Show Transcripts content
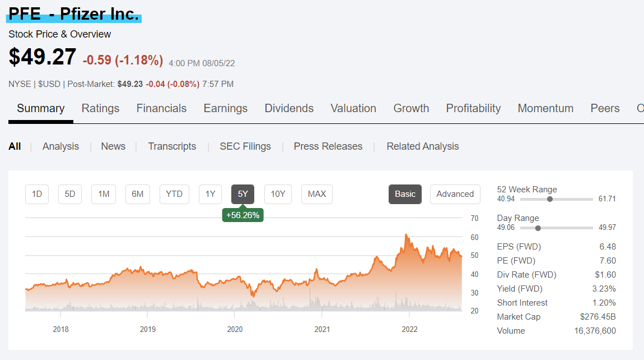The image size is (644, 360). click(x=172, y=146)
